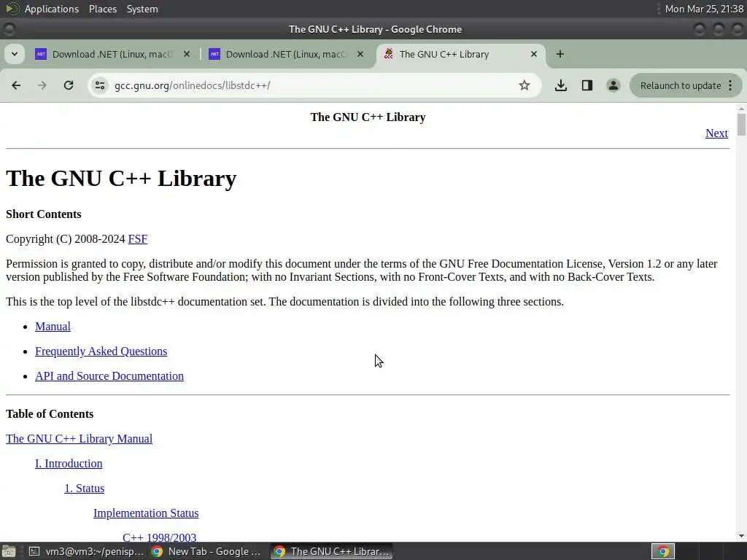Open Chrome's three-dot menu
The image size is (747, 560).
pos(730,85)
